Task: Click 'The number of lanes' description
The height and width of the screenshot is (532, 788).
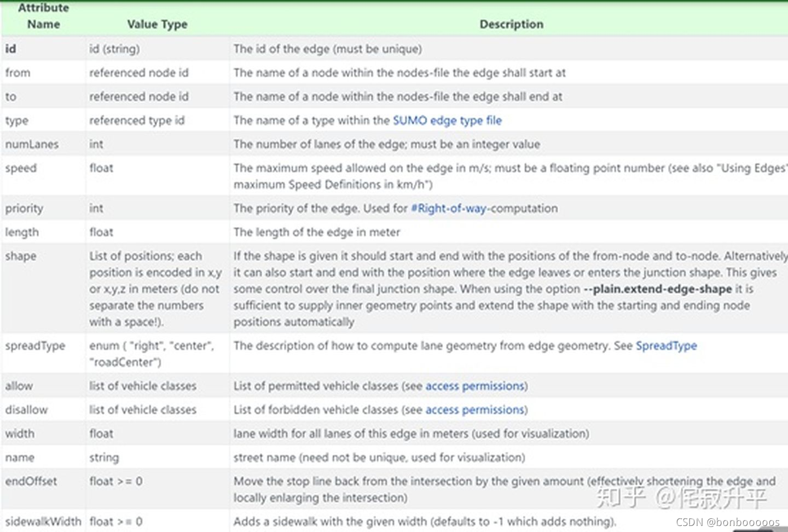Action: point(386,144)
